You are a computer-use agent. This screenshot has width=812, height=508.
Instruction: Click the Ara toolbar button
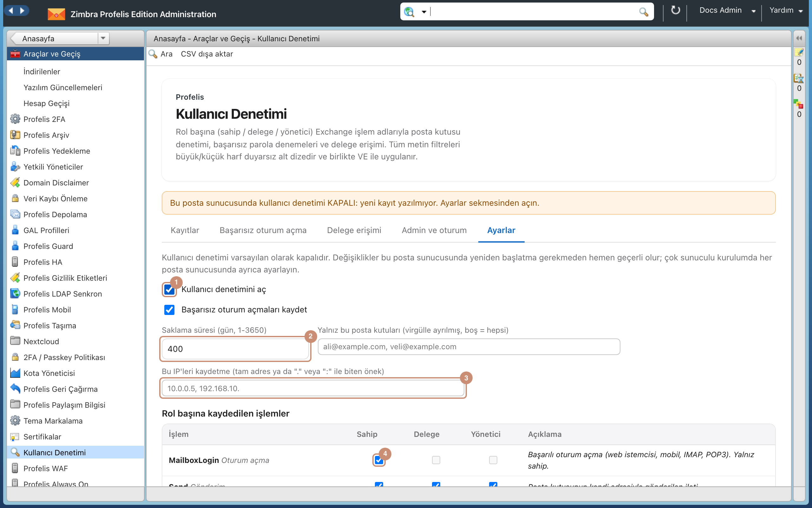[161, 54]
